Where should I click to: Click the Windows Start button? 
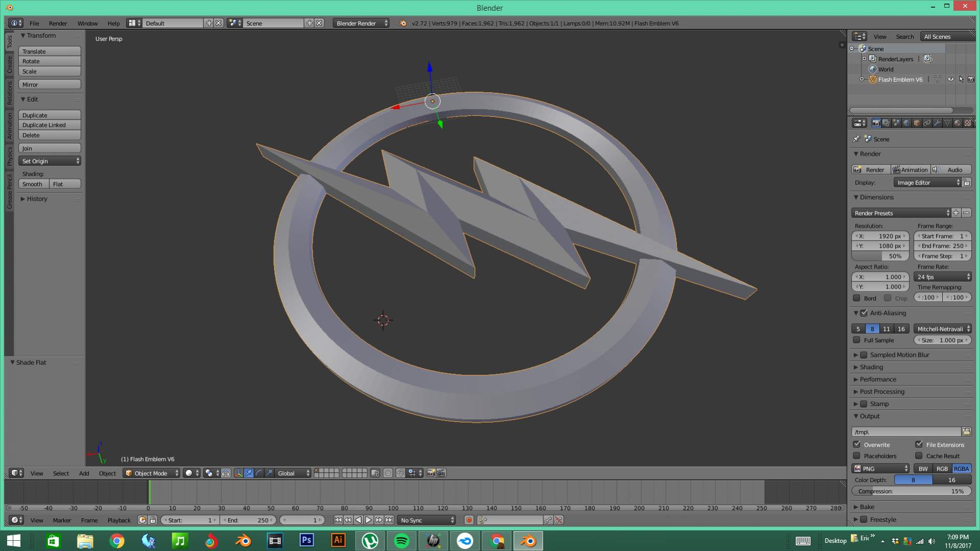pos(14,540)
